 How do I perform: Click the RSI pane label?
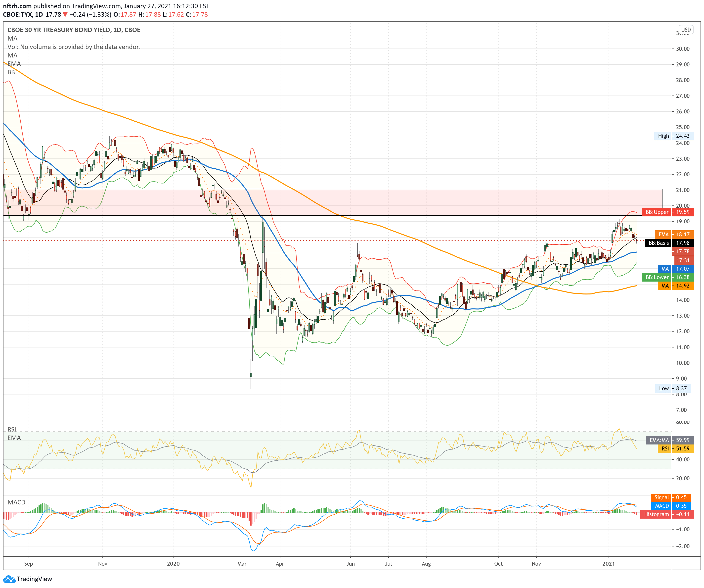[12, 429]
